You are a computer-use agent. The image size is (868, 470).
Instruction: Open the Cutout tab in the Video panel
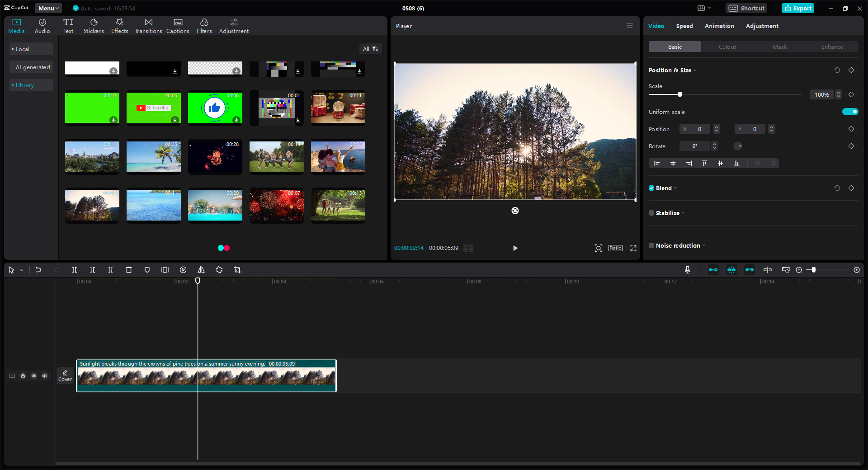[726, 47]
